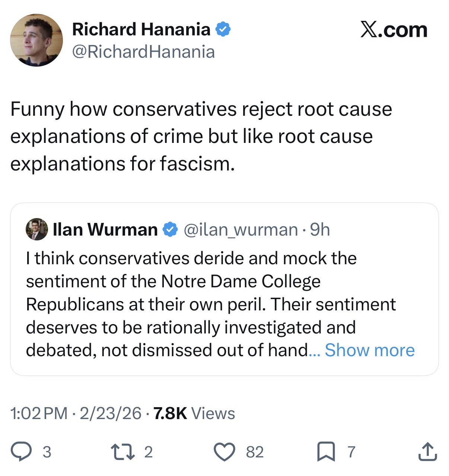The height and width of the screenshot is (476, 449).
Task: Click Richard Hanania's verified badge
Action: pyautogui.click(x=223, y=29)
